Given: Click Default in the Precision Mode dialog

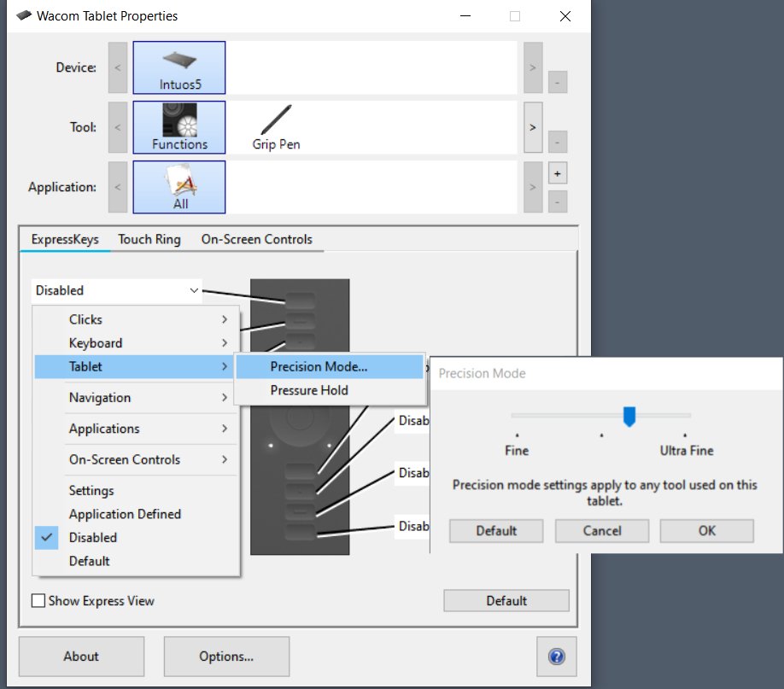Looking at the screenshot, I should click(x=496, y=531).
